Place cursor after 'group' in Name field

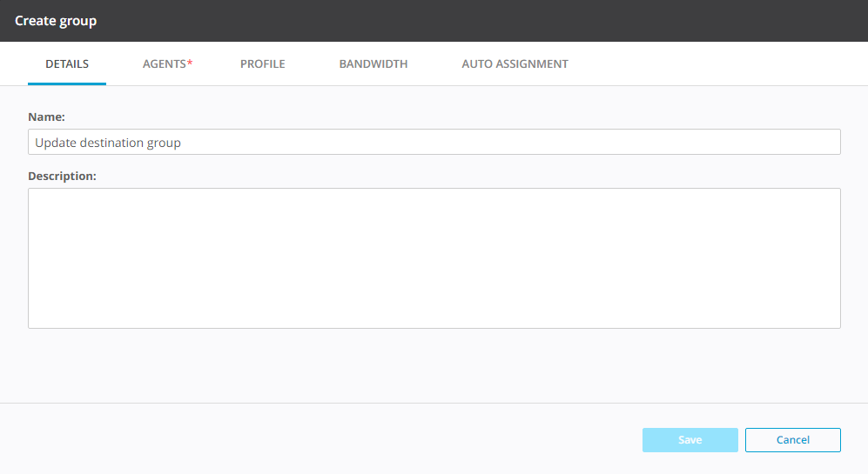[x=182, y=143]
